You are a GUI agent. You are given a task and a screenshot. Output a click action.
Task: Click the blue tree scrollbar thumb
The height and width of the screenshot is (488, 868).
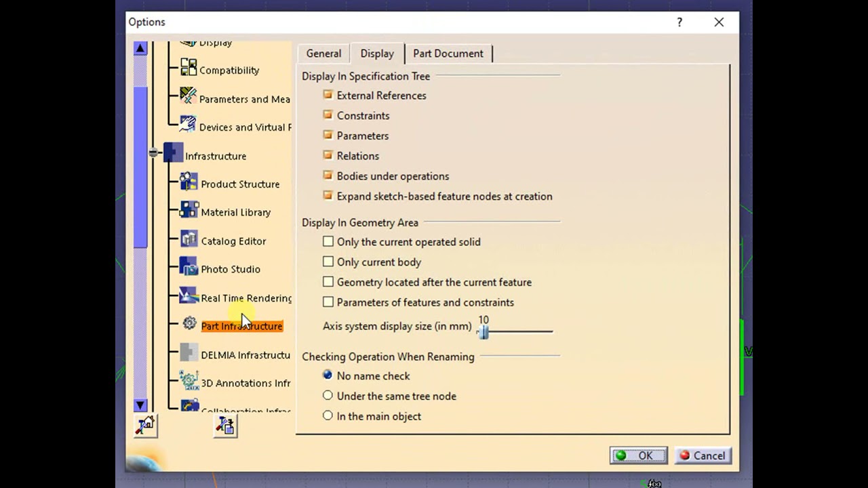140,167
